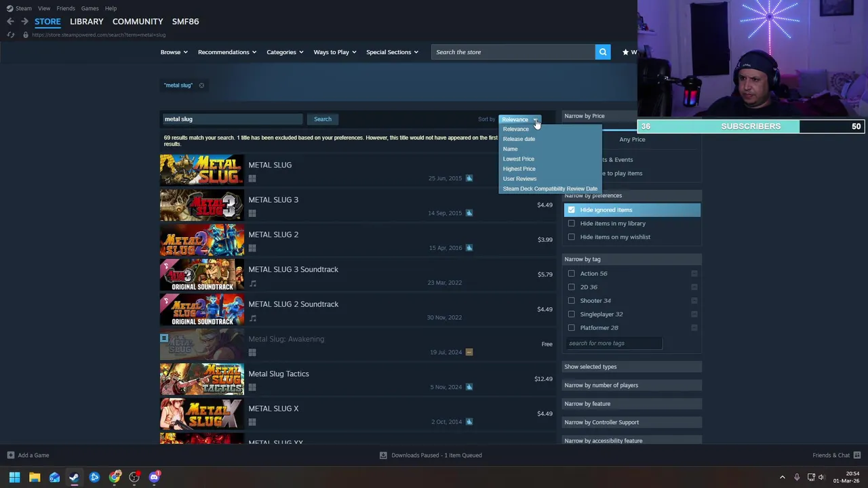
Task: Collapse the Sort by Relevance dropdown
Action: (519, 119)
